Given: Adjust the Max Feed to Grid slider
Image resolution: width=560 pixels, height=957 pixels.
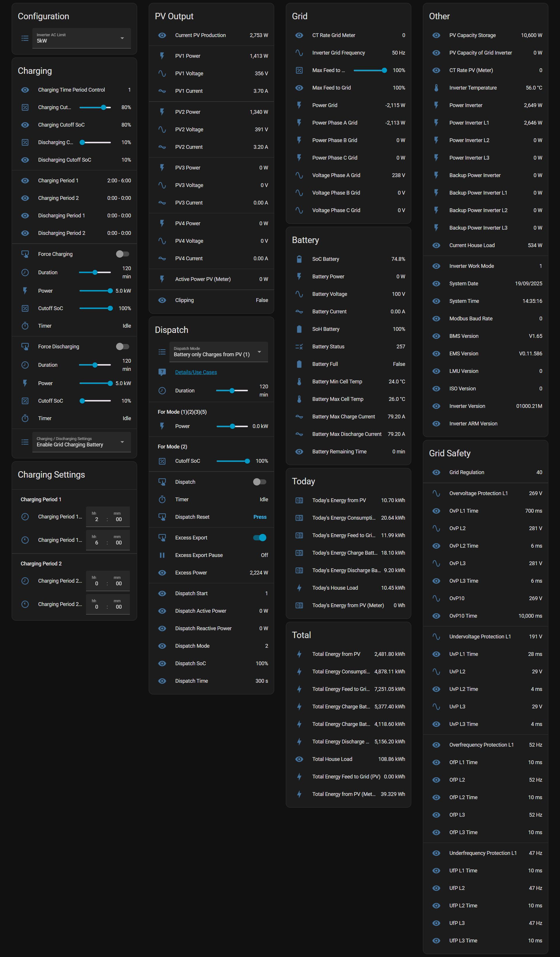Looking at the screenshot, I should 369,70.
